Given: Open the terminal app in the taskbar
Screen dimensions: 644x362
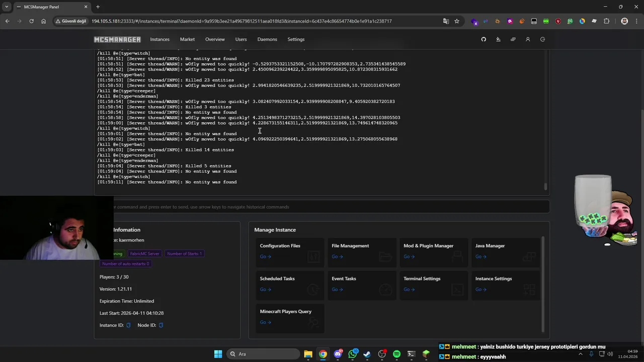Looking at the screenshot, I should pyautogui.click(x=411, y=354).
